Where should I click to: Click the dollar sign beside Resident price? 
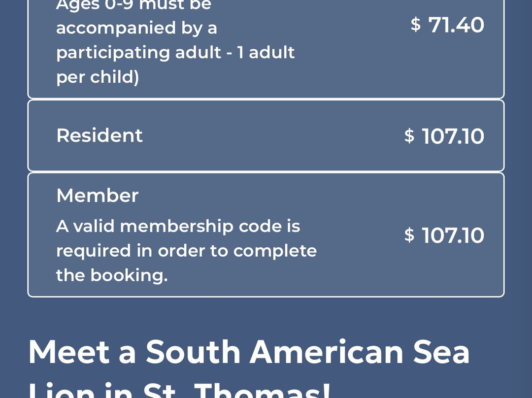pyautogui.click(x=409, y=136)
